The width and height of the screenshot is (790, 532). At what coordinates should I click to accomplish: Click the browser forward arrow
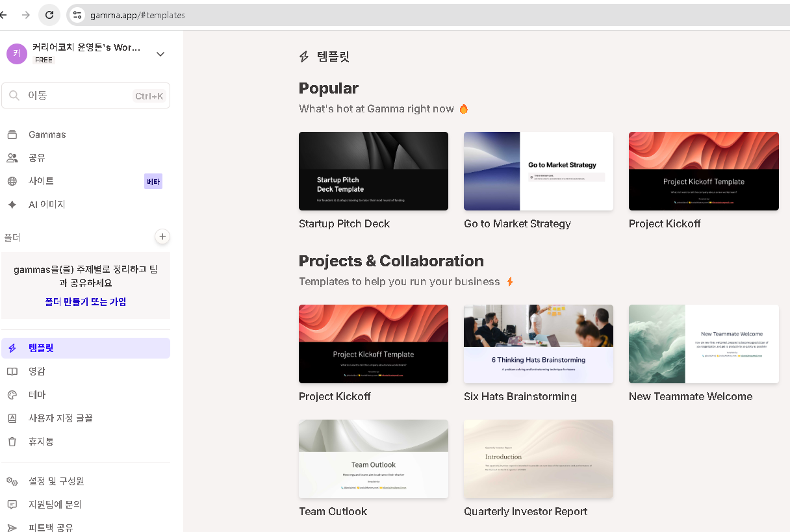click(26, 14)
